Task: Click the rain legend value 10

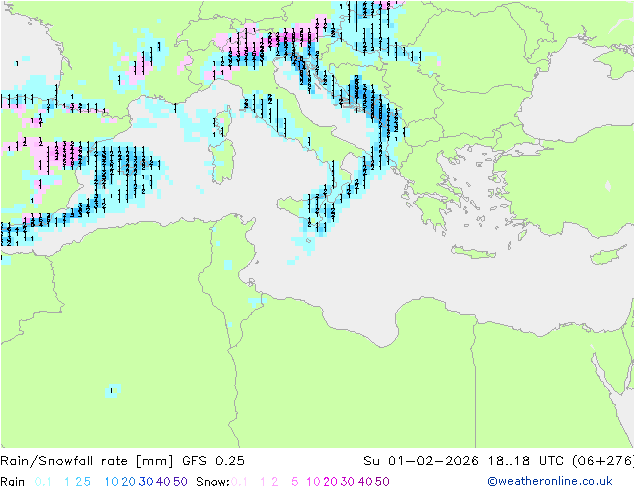Action: click(111, 482)
